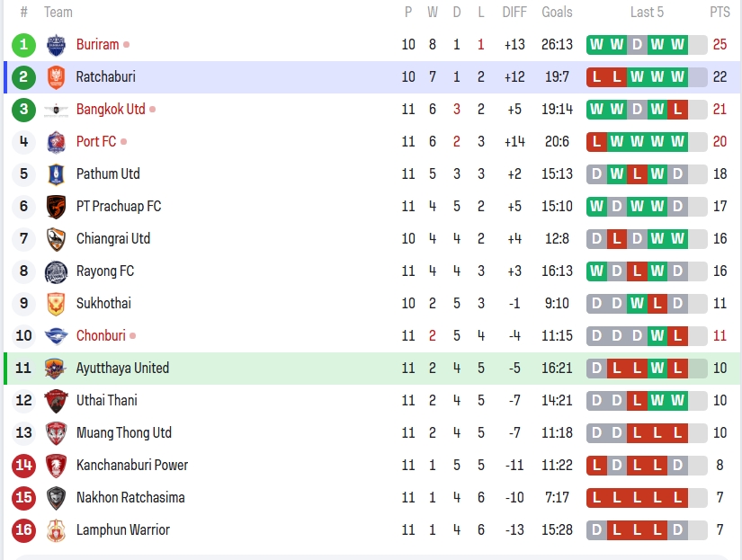The height and width of the screenshot is (560, 742).
Task: Click the Port FC club logo
Action: (56, 142)
